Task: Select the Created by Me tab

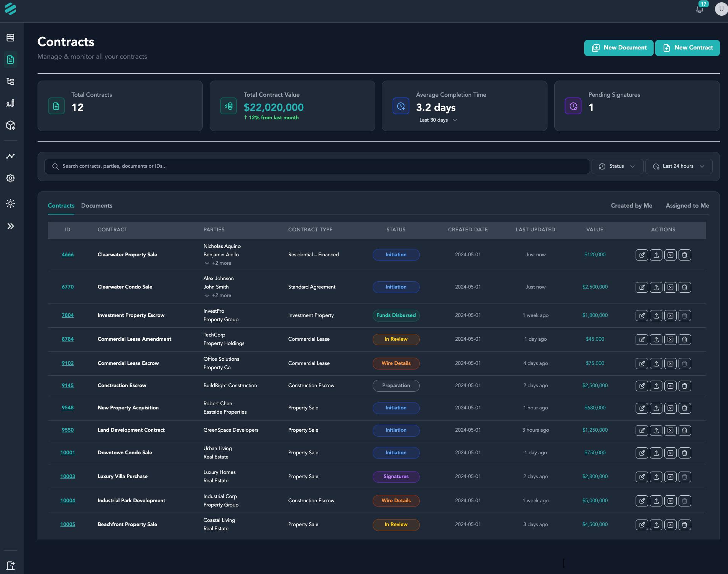Action: (x=631, y=206)
